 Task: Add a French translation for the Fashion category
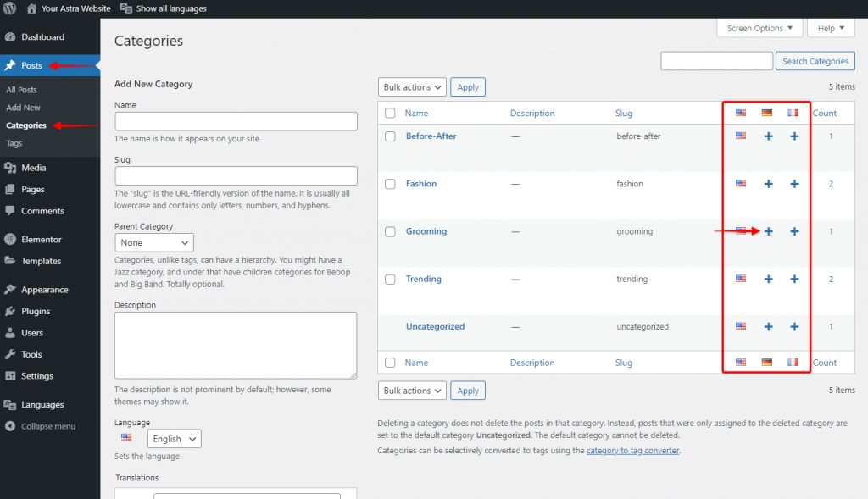794,183
